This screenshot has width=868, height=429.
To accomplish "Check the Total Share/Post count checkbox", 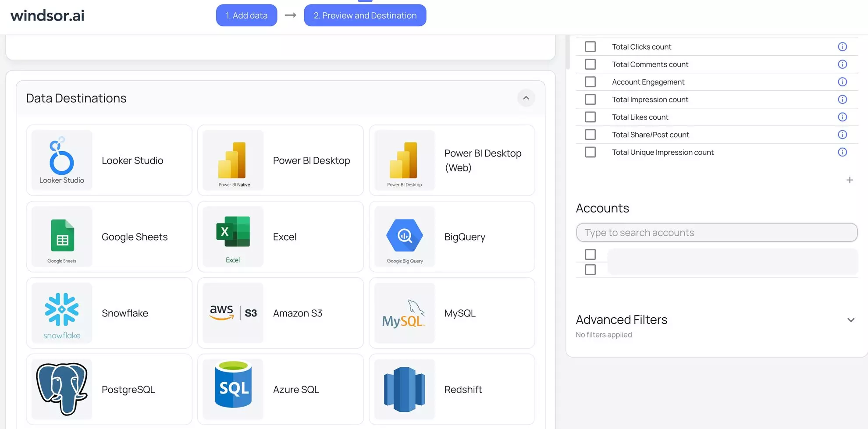I will (x=591, y=135).
